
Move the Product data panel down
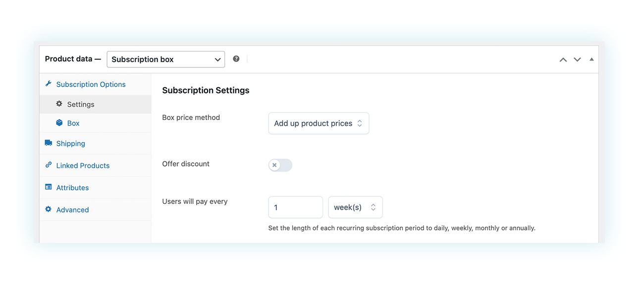coord(577,59)
